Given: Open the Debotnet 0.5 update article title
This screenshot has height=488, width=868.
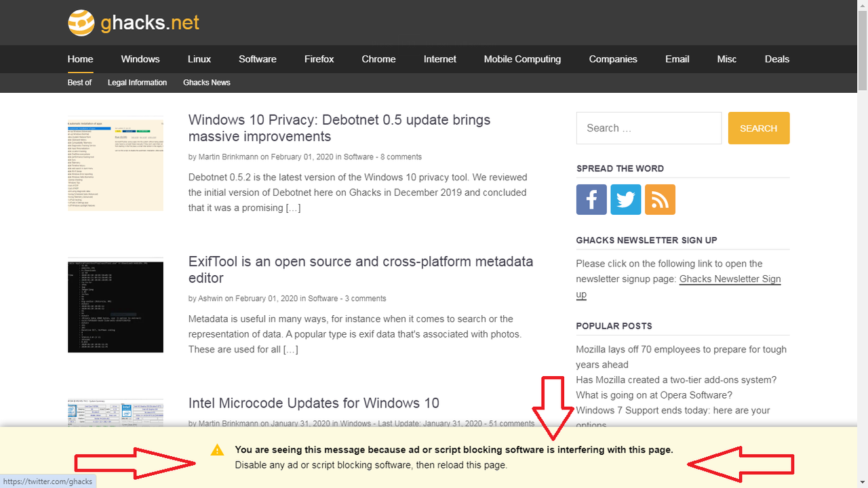Looking at the screenshot, I should point(339,128).
